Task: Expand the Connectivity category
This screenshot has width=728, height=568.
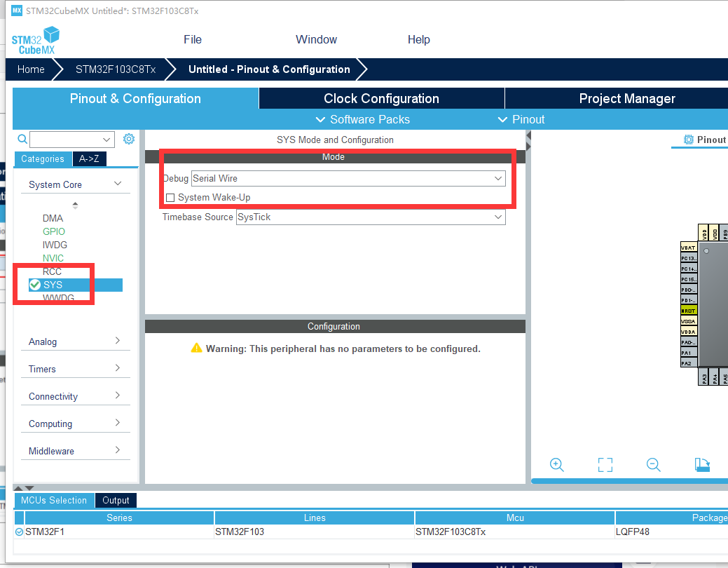Action: coord(75,396)
